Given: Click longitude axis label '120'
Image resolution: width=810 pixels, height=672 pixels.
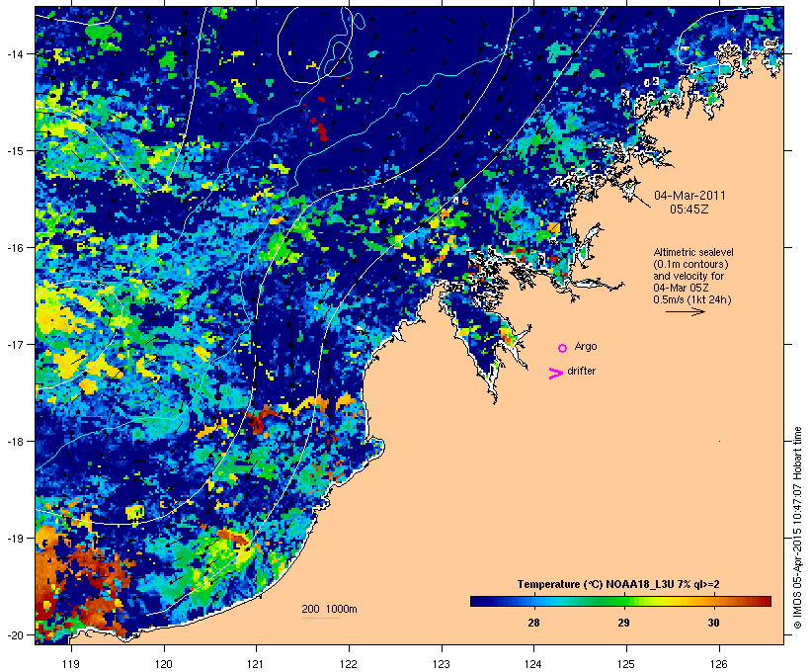Looking at the screenshot, I should pyautogui.click(x=164, y=664).
